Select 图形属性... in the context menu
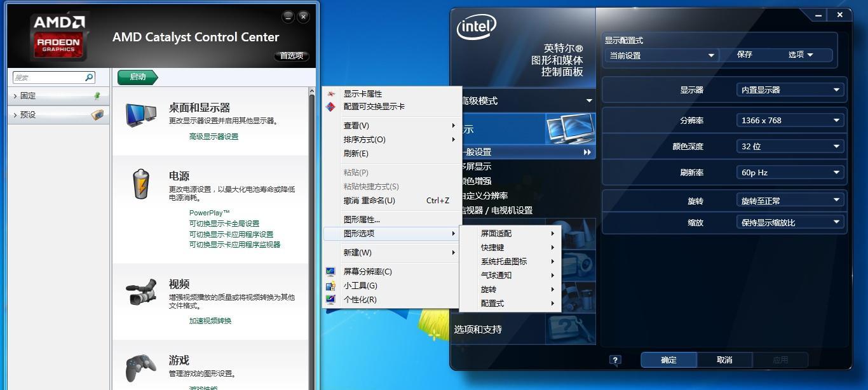This screenshot has width=868, height=390. (x=391, y=220)
